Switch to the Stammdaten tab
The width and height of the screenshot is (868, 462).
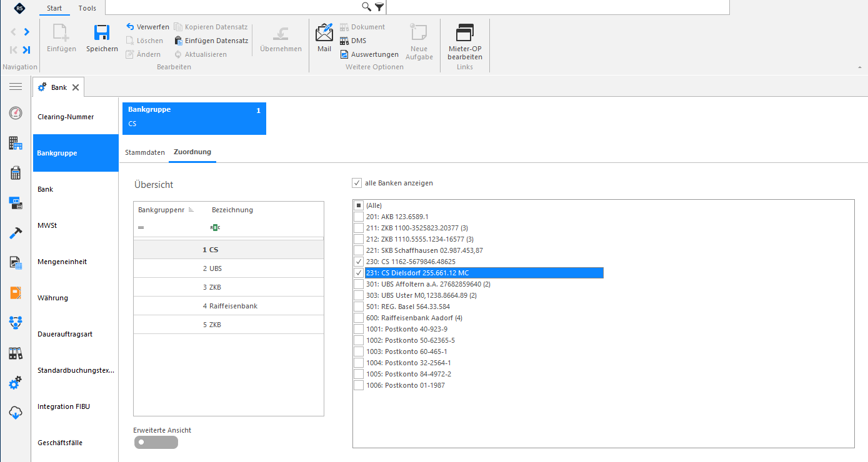(145, 152)
